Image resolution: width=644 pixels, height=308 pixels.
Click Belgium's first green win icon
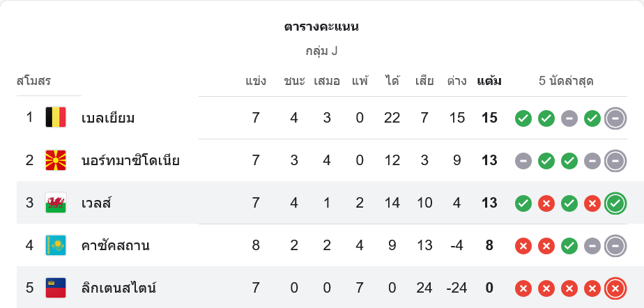pyautogui.click(x=523, y=118)
